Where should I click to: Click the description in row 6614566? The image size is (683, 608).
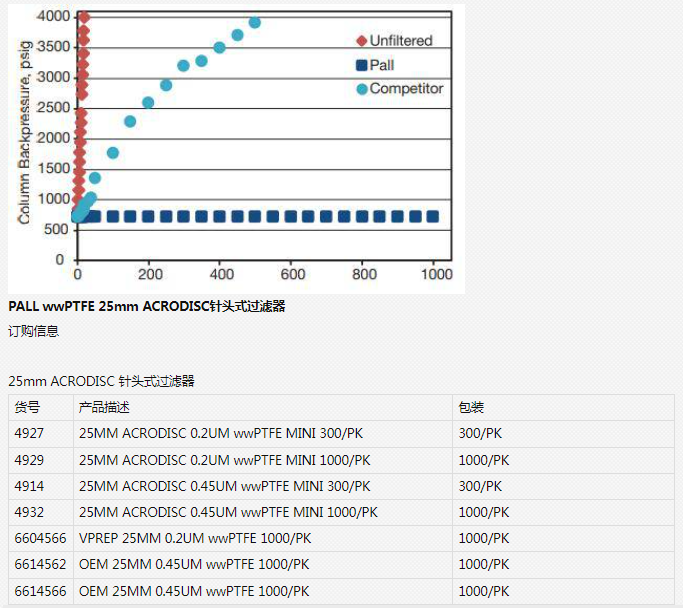click(194, 591)
